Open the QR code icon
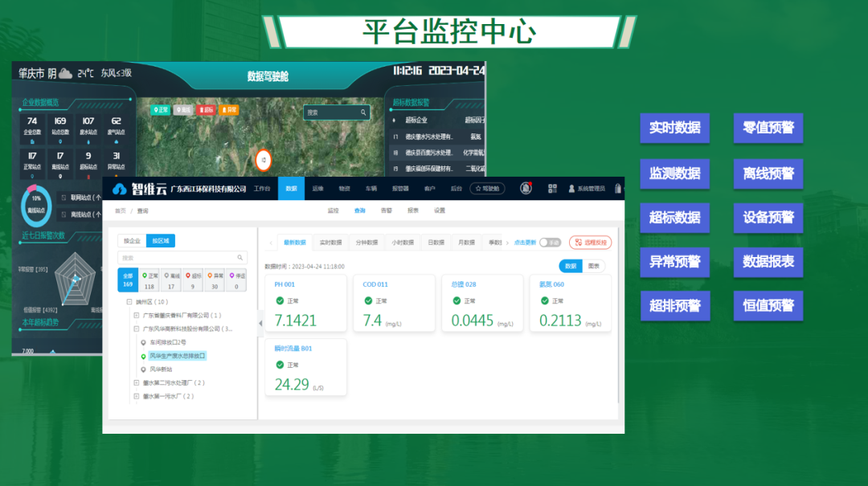868x486 pixels. [x=553, y=188]
